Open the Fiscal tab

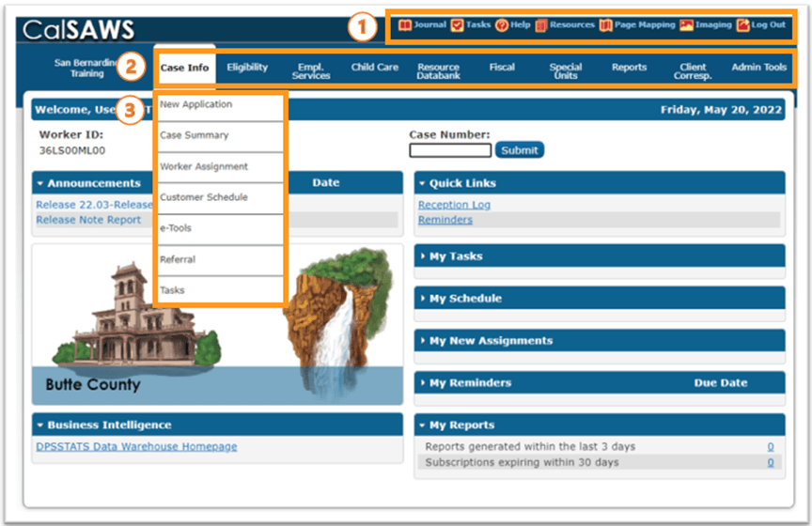point(502,68)
